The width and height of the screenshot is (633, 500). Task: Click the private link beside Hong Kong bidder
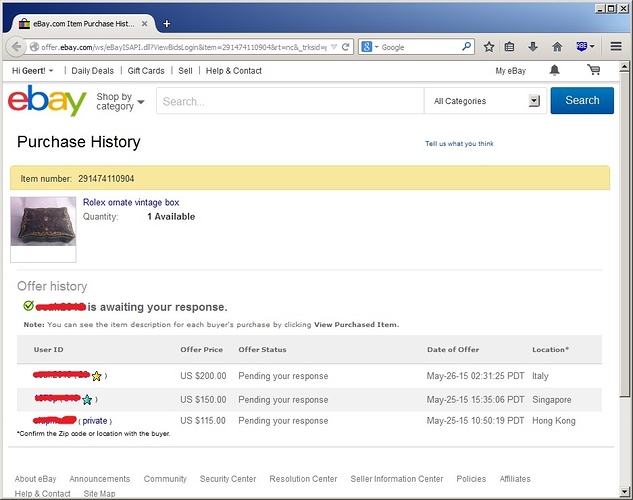[95, 421]
